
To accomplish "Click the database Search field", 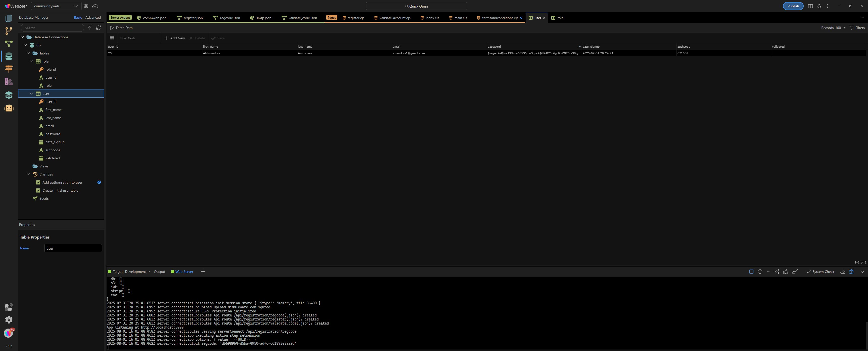I will (52, 28).
